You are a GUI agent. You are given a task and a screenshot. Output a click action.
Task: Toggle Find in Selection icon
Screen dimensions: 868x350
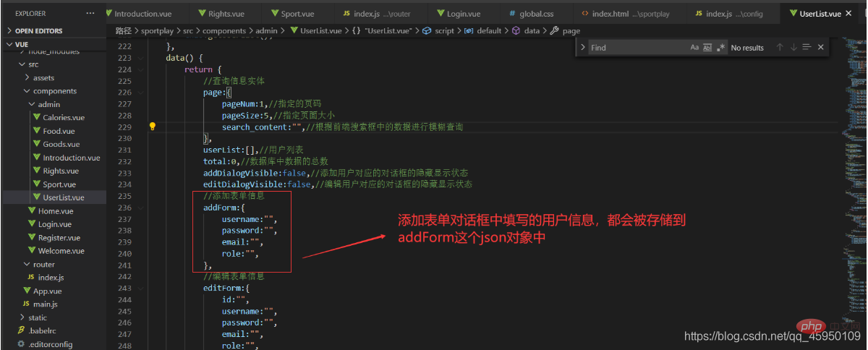807,48
